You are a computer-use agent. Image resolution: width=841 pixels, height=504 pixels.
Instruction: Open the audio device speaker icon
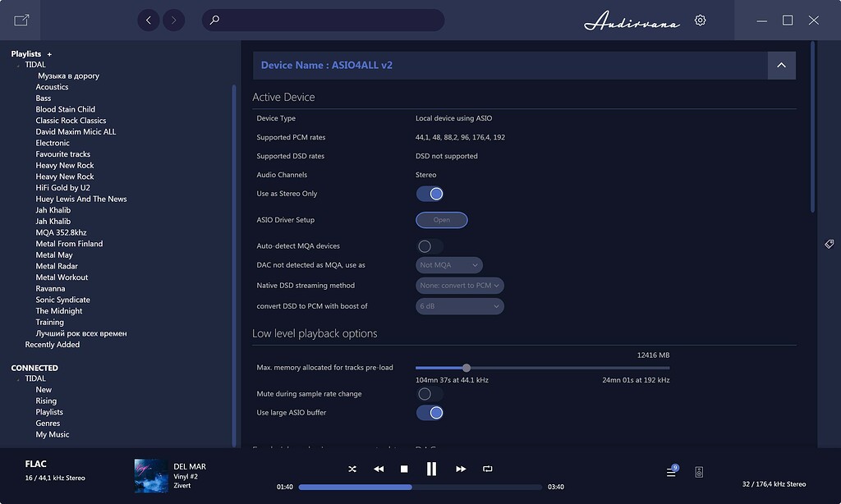pos(699,472)
